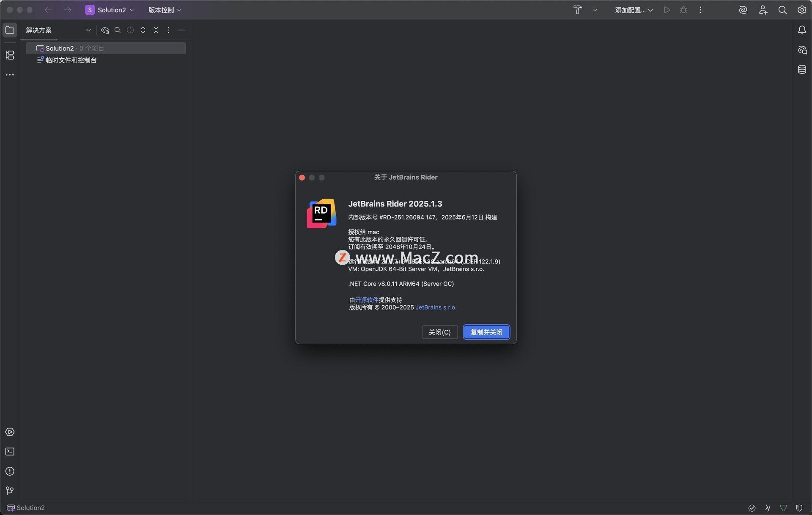Viewport: 812px width, 515px height.
Task: Click Solution2 in the status bar
Action: pos(26,508)
